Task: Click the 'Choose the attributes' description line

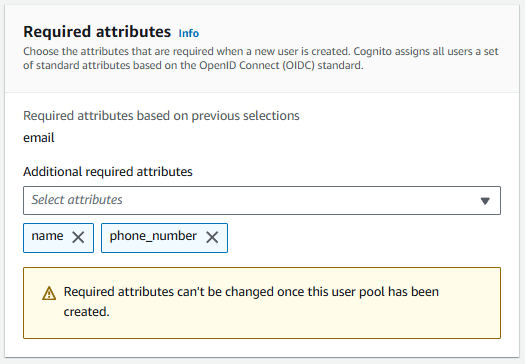Action: (261, 51)
